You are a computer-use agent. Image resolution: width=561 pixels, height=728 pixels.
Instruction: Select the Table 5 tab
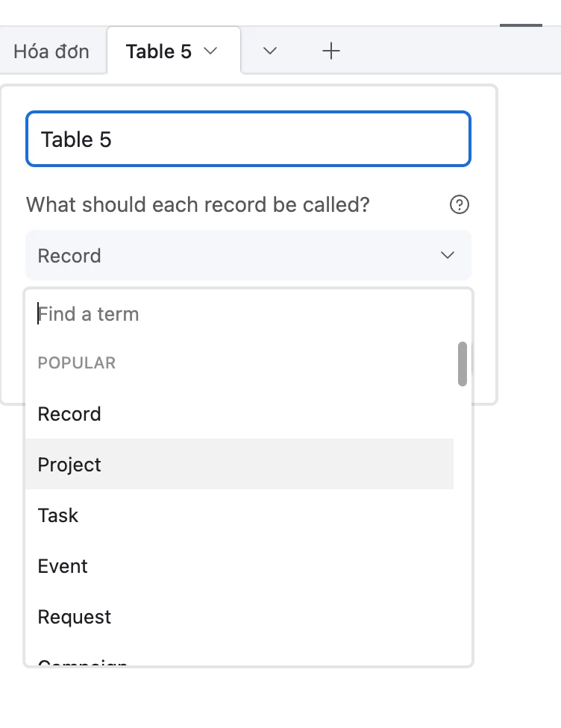[158, 51]
